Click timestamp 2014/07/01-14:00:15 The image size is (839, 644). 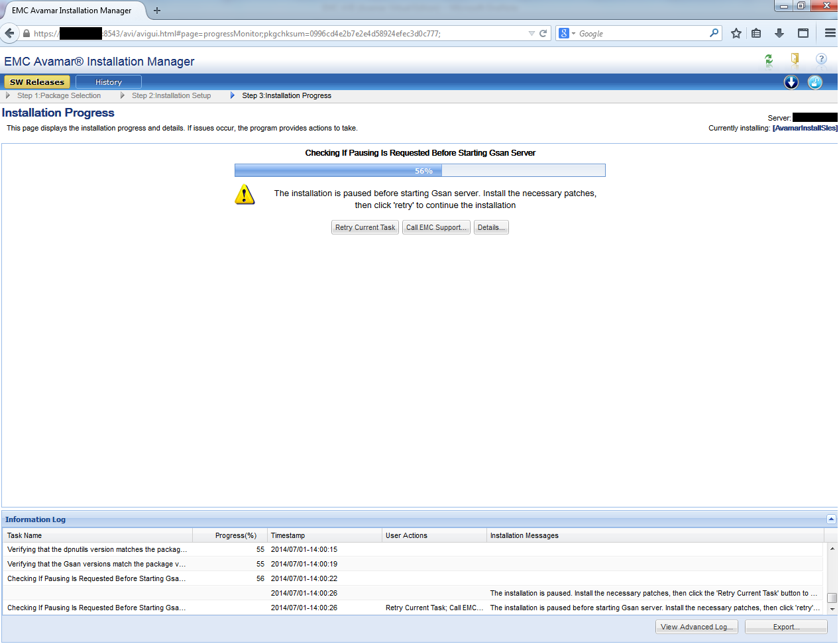coord(304,549)
